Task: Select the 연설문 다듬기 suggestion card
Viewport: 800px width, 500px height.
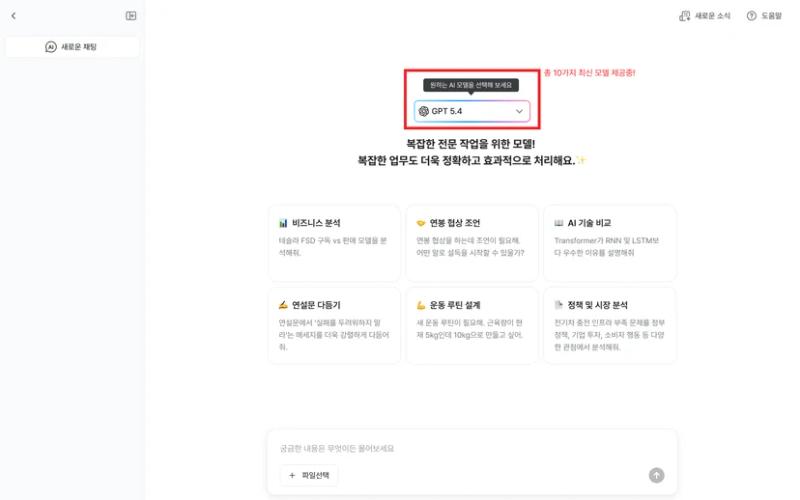Action: point(334,326)
